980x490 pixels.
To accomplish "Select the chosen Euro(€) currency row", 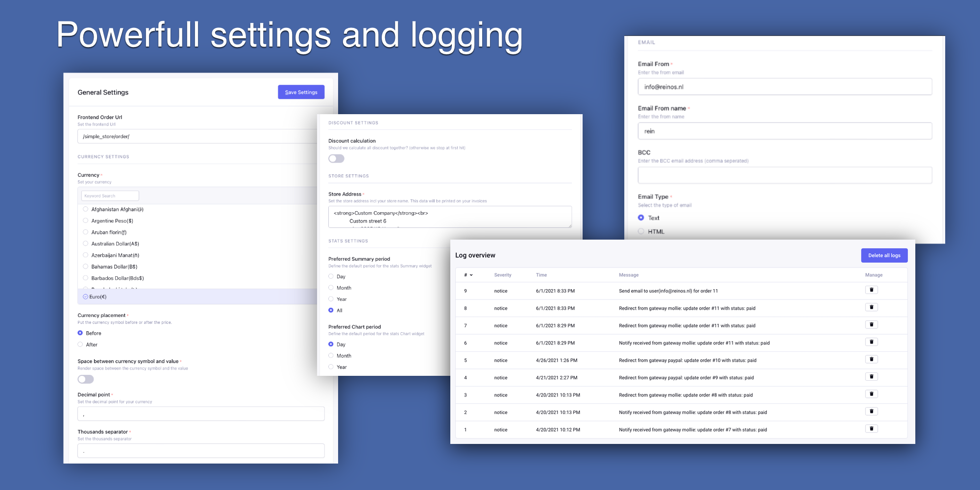I will click(x=197, y=296).
